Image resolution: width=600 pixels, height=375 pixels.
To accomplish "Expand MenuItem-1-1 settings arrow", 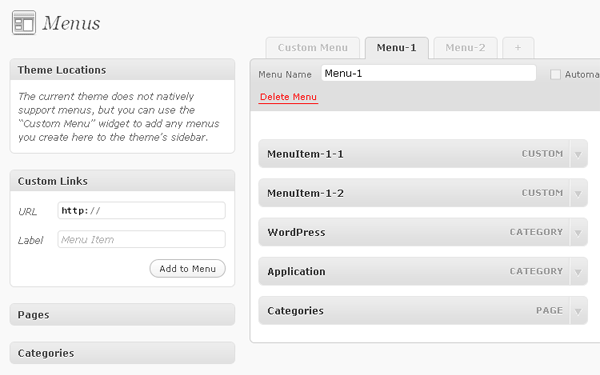I will tap(578, 154).
